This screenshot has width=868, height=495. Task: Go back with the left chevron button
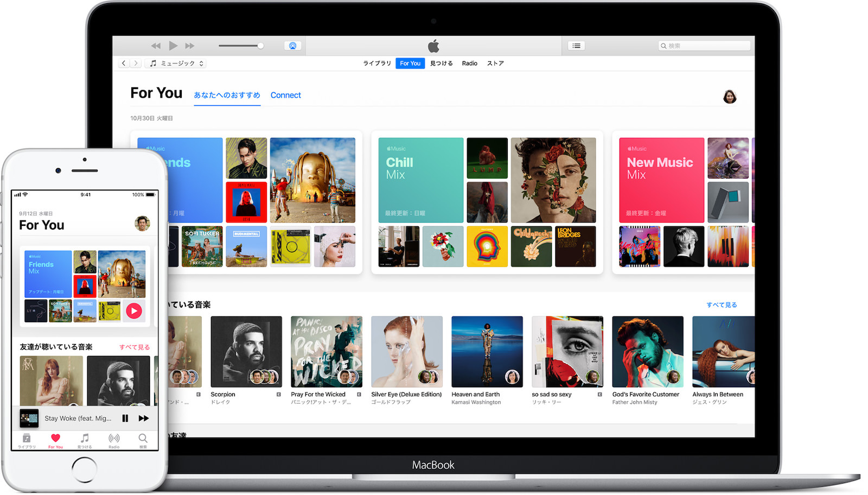coord(124,64)
